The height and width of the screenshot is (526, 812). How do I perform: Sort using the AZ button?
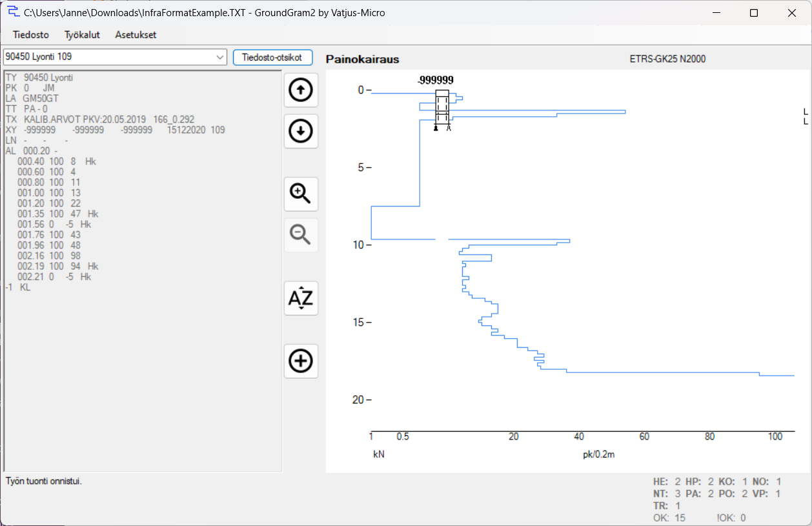301,298
